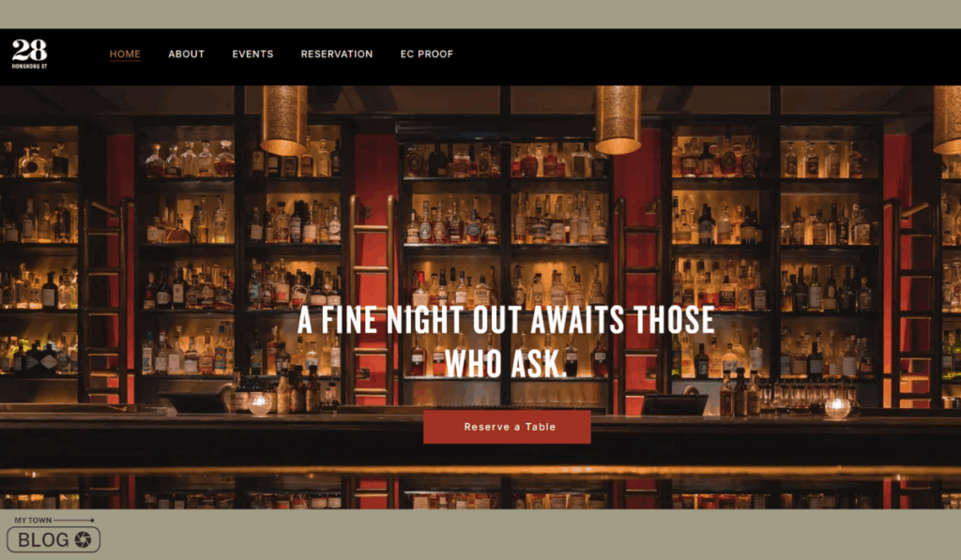Image resolution: width=961 pixels, height=560 pixels.
Task: Select the EC PROOF nav link
Action: click(427, 53)
